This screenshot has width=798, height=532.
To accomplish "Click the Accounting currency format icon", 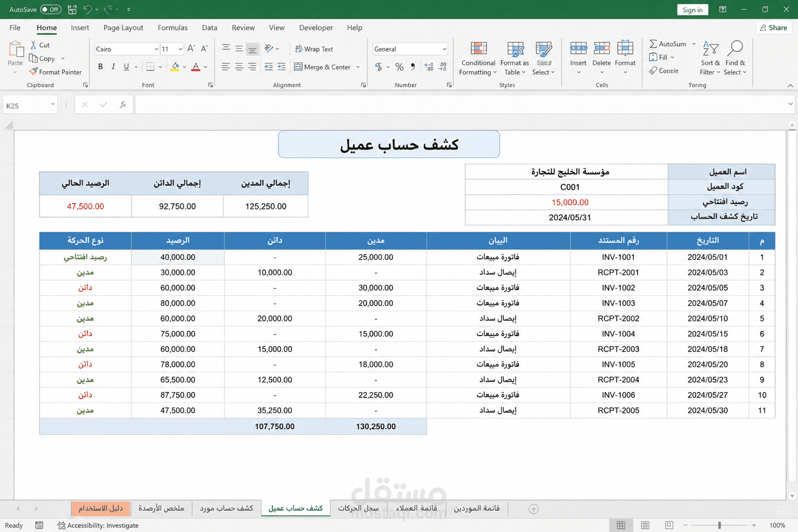I will tap(379, 66).
